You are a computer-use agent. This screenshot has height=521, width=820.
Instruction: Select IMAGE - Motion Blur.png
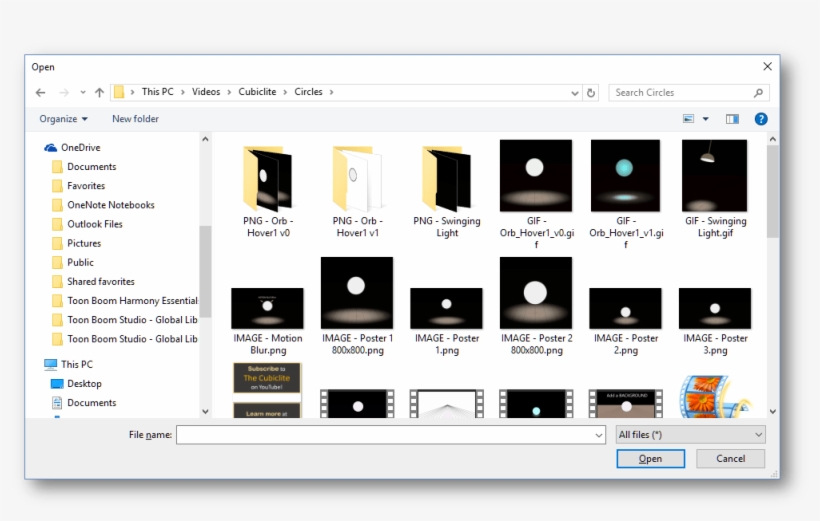pyautogui.click(x=267, y=322)
